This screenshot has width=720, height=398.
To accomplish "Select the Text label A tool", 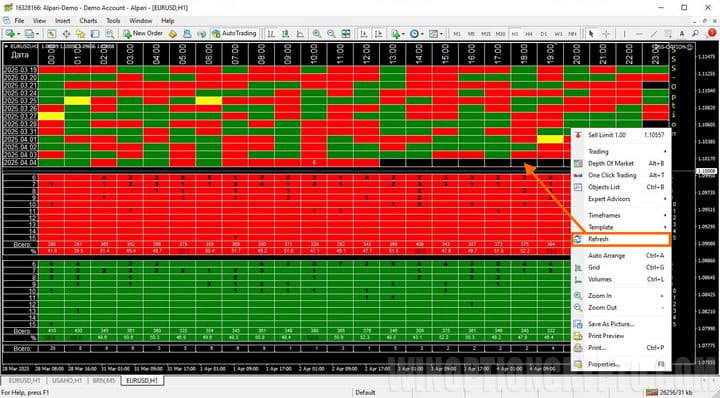I will click(x=682, y=34).
